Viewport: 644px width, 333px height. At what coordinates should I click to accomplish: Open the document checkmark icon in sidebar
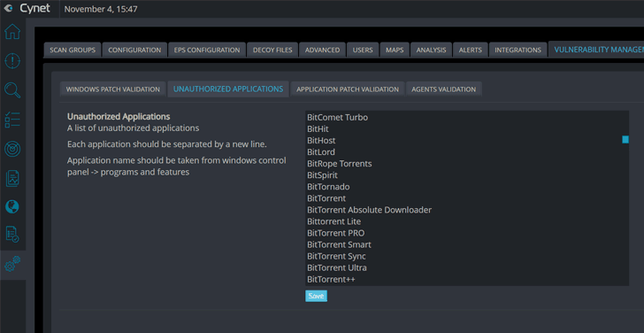pos(12,234)
